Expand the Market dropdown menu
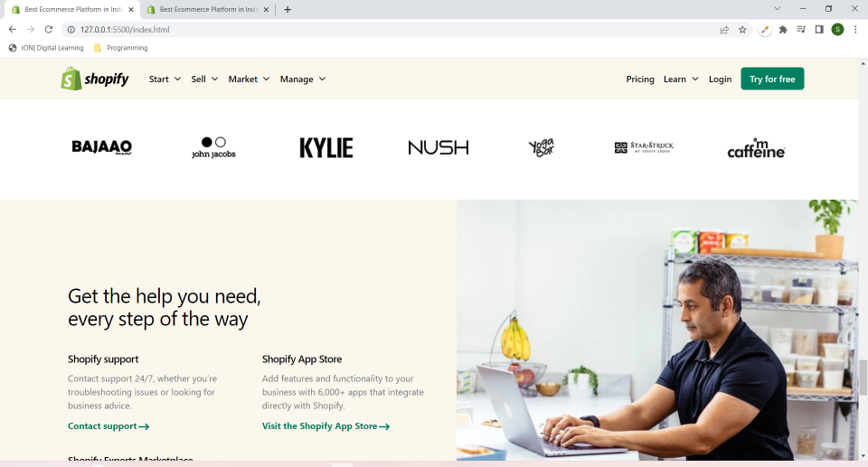This screenshot has width=868, height=467. (x=250, y=79)
